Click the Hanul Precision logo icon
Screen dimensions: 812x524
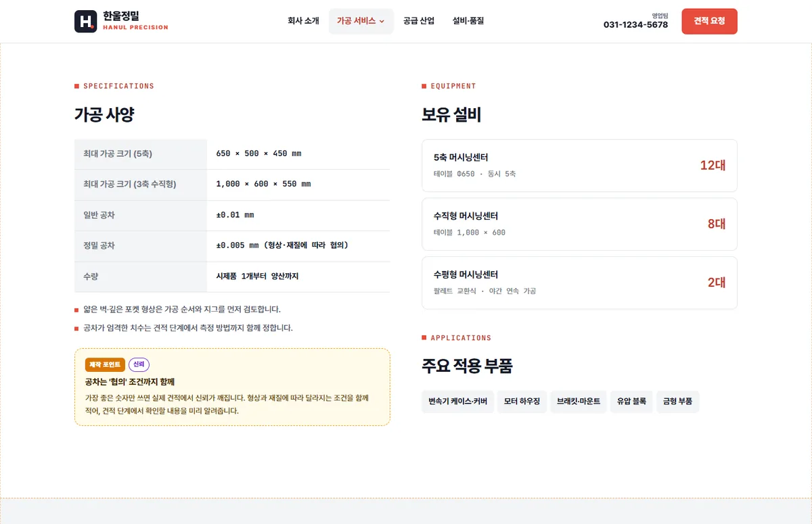(x=86, y=21)
